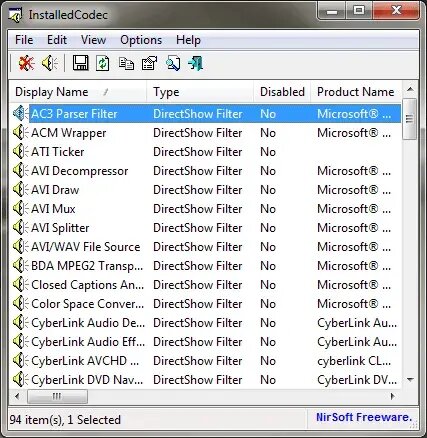Click the Copy Selected Items icon
The height and width of the screenshot is (438, 427).
click(126, 63)
